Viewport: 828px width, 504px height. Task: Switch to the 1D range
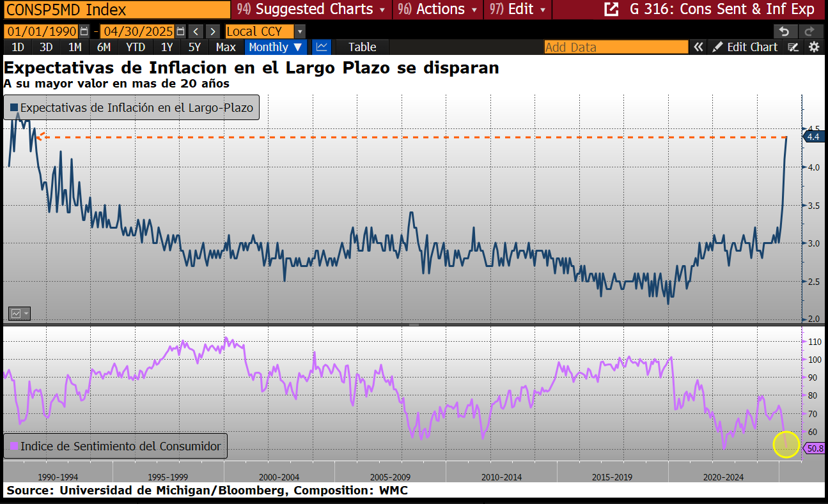tap(18, 47)
